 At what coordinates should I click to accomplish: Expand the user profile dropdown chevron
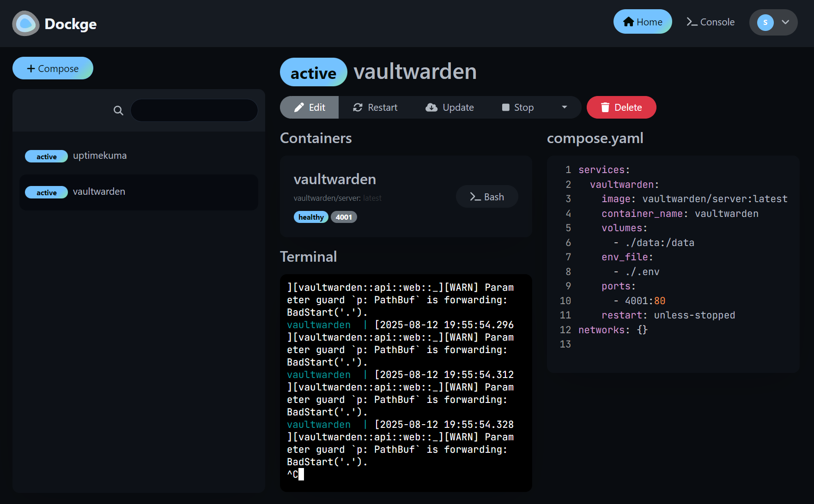click(785, 22)
